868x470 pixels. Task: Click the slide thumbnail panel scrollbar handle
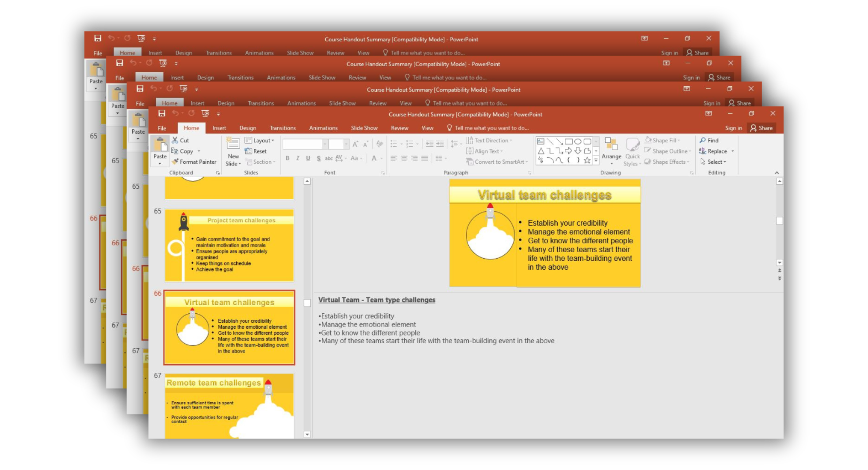point(307,303)
